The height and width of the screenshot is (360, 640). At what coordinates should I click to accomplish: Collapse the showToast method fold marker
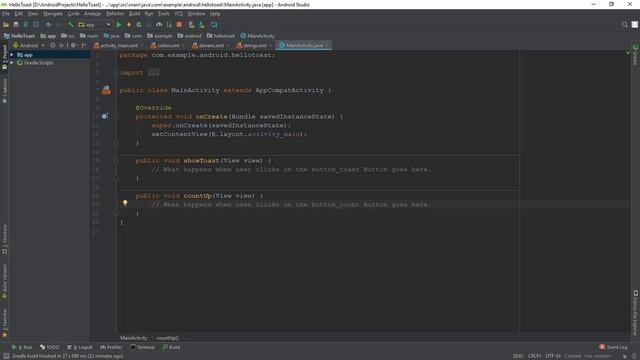116,160
